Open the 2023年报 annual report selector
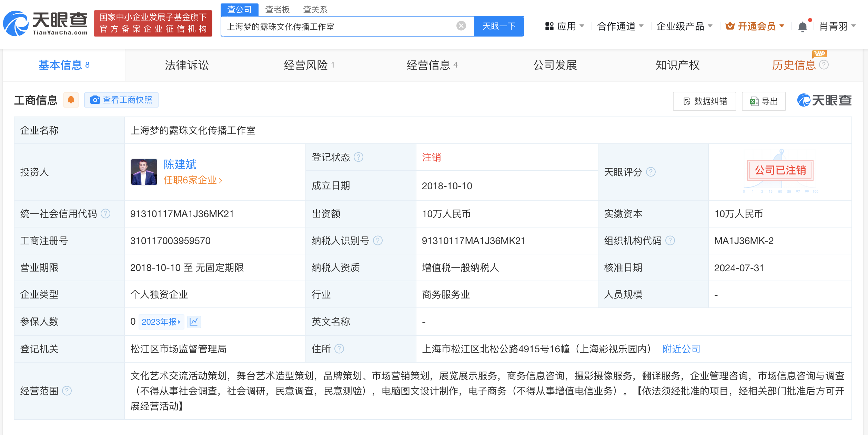 pos(161,322)
